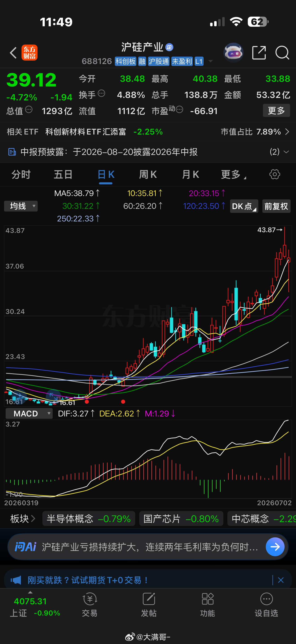This screenshot has width=296, height=644.
Task: Tap the MA5:38.79 moving average value
Action: tap(77, 193)
